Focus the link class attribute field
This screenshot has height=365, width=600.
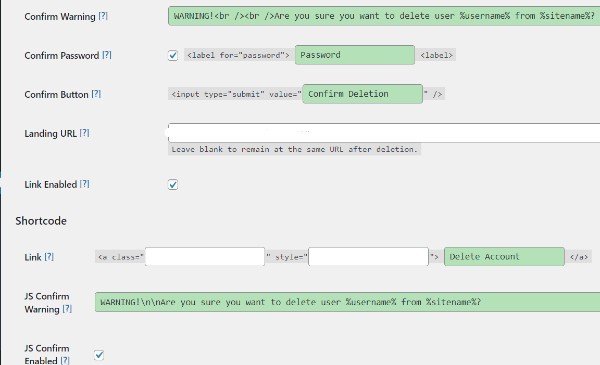click(205, 257)
